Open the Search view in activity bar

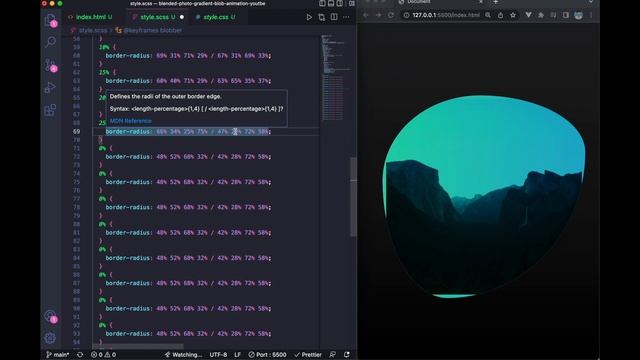tap(51, 42)
